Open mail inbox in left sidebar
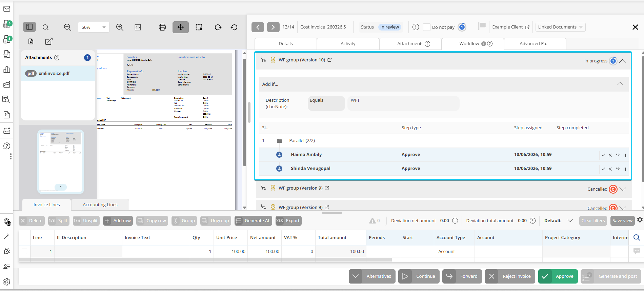644x291 pixels. click(7, 9)
